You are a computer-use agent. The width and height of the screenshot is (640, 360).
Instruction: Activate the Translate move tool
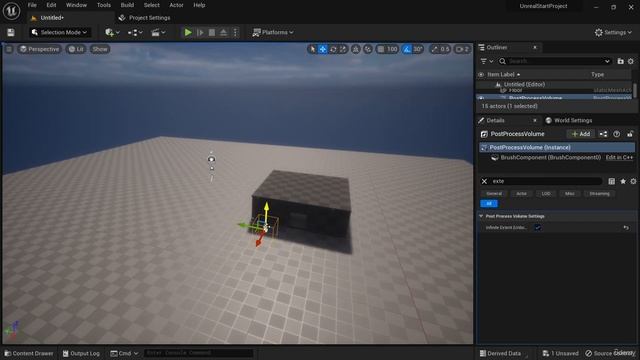323,49
